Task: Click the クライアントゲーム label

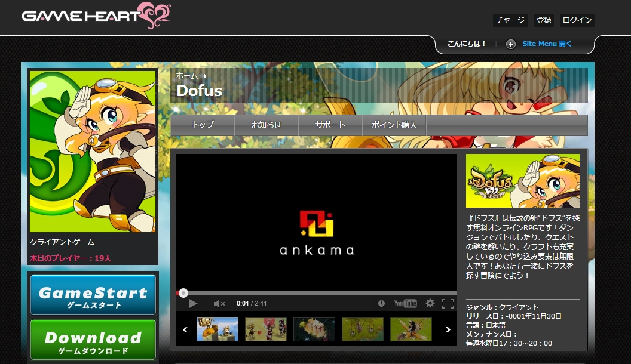Action: tap(62, 242)
